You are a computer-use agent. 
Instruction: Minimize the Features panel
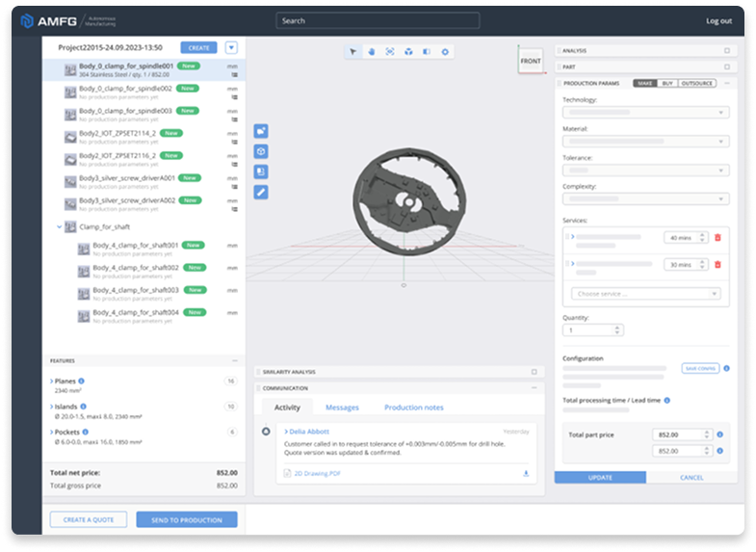(235, 360)
